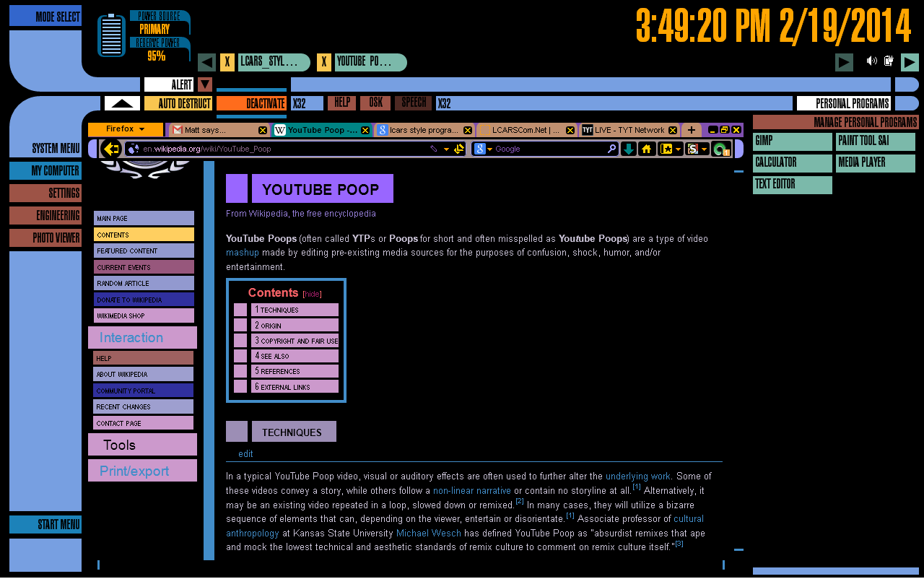This screenshot has width=924, height=579.
Task: Toggle the OSK on-screen keyboard button
Action: 375,103
